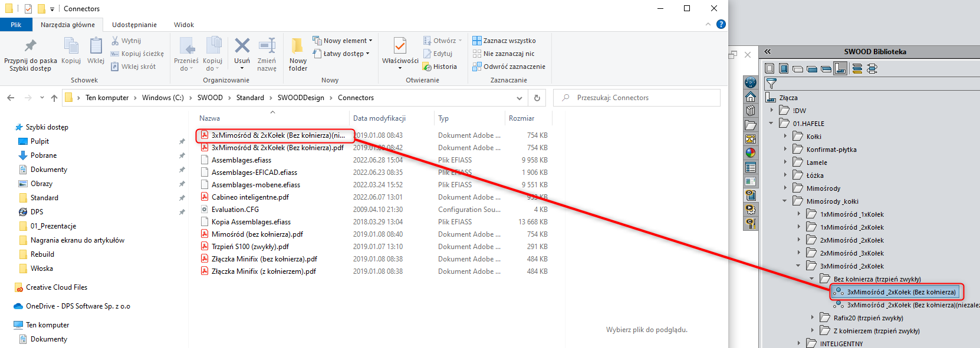Screen dimensions: 980x348
Task: Pin folder with Przypnij do paska Szybki dostęp
Action: coord(30,54)
